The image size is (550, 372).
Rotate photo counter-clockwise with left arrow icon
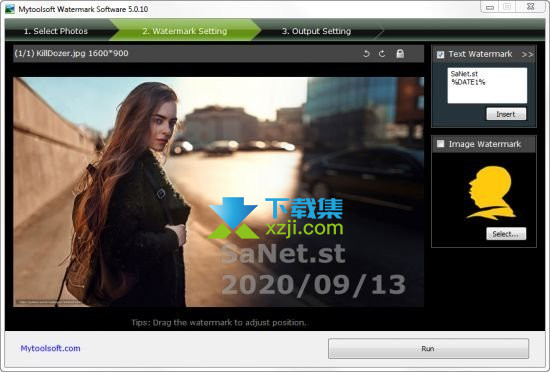pos(366,54)
